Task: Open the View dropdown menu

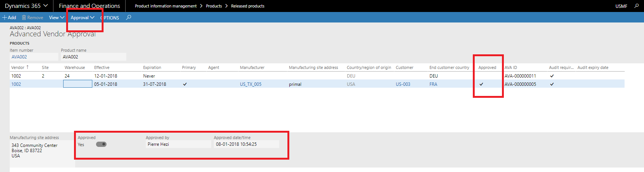Action: (x=56, y=18)
